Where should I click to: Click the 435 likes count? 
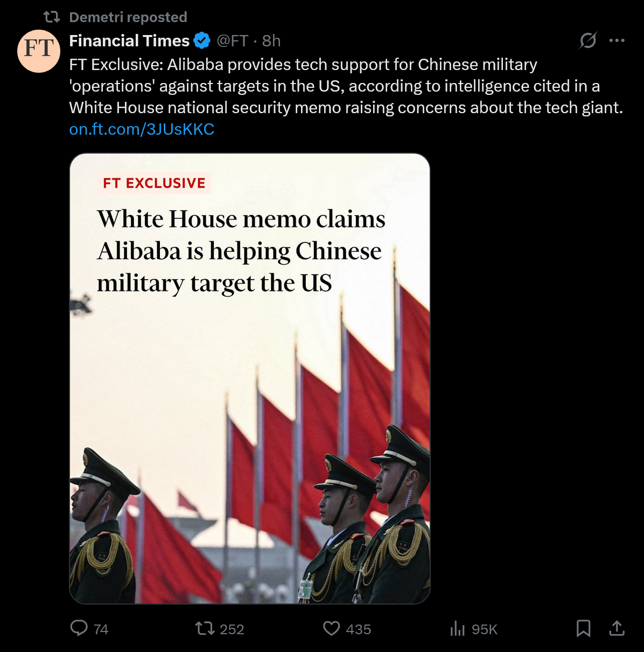tap(359, 629)
